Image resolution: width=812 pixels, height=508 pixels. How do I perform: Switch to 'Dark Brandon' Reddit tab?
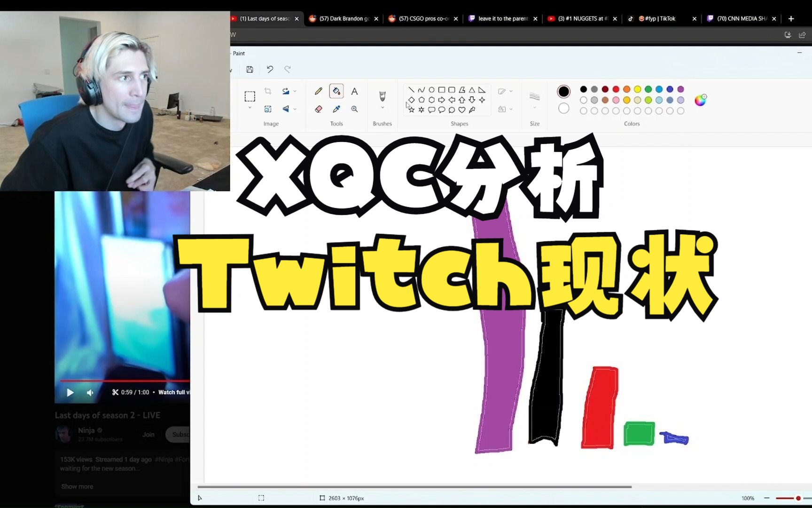pos(344,19)
